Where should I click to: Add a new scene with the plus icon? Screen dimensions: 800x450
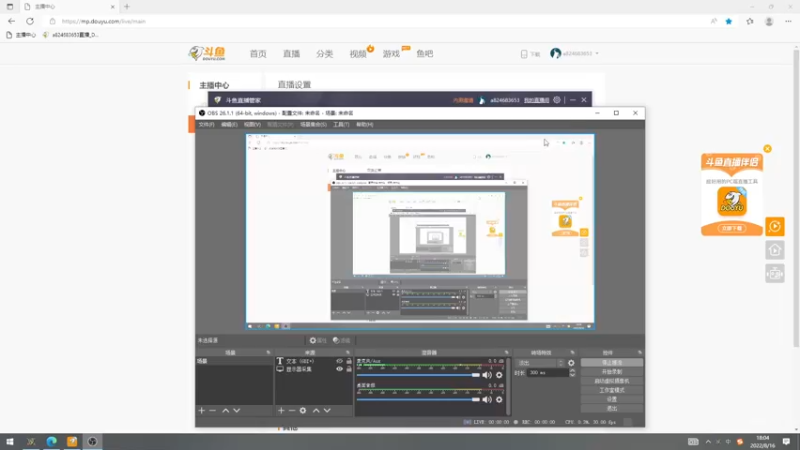pos(202,410)
